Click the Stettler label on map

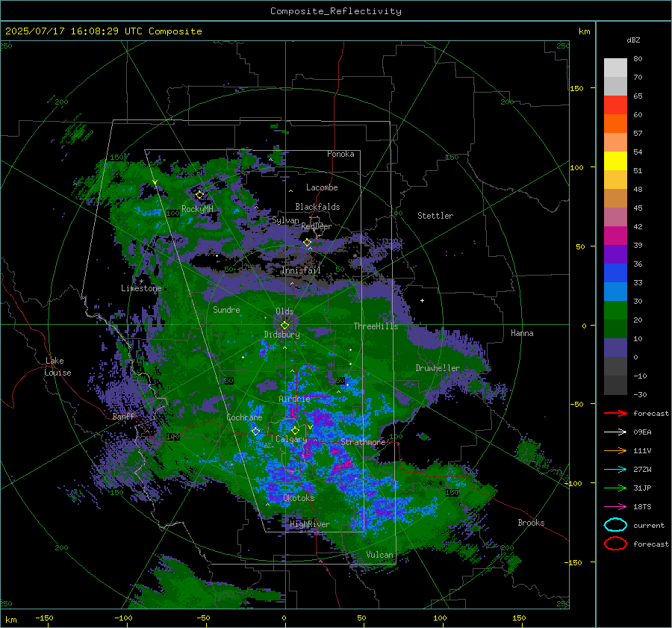click(x=435, y=216)
